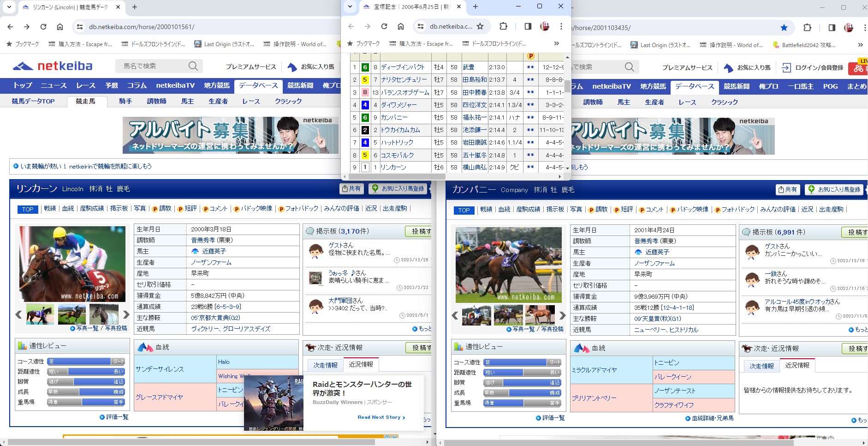
Task: Toggle お気に入り馬登録 for リンカーン
Action: click(398, 188)
